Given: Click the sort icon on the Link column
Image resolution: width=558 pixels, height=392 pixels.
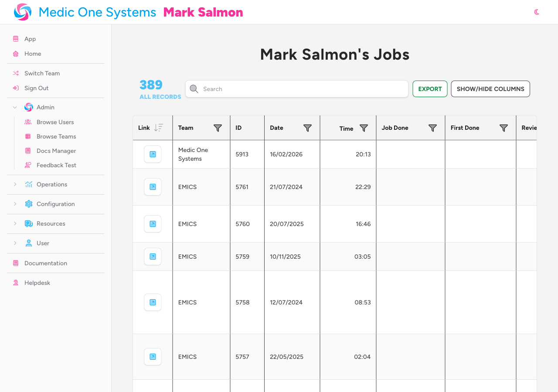Looking at the screenshot, I should (159, 128).
